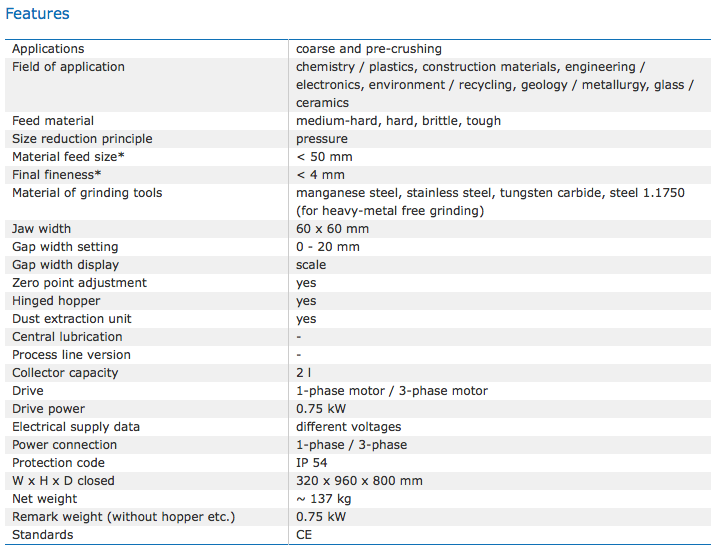Select the '2 l' collector capacity value
Screen dimensions: 722x551
pyautogui.click(x=303, y=373)
